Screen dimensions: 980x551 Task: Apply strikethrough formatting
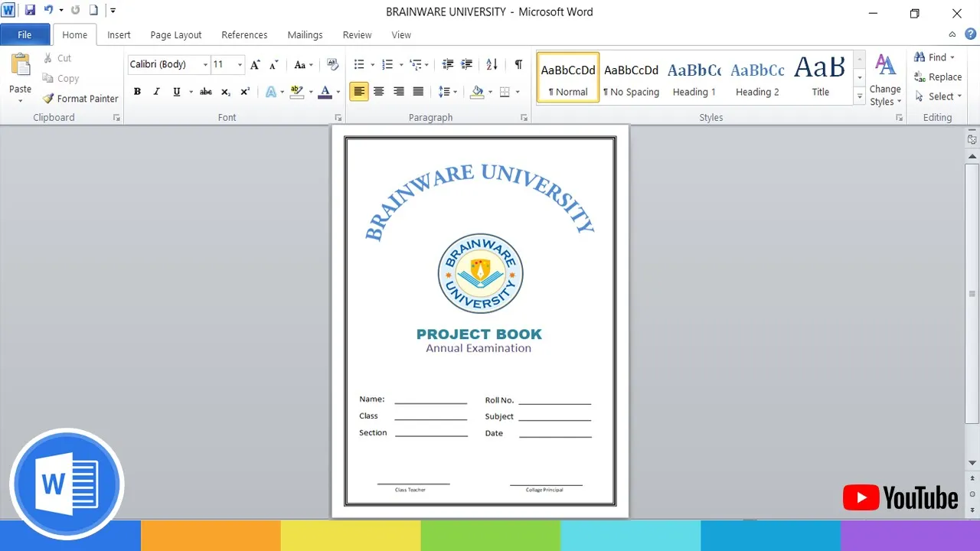coord(206,92)
